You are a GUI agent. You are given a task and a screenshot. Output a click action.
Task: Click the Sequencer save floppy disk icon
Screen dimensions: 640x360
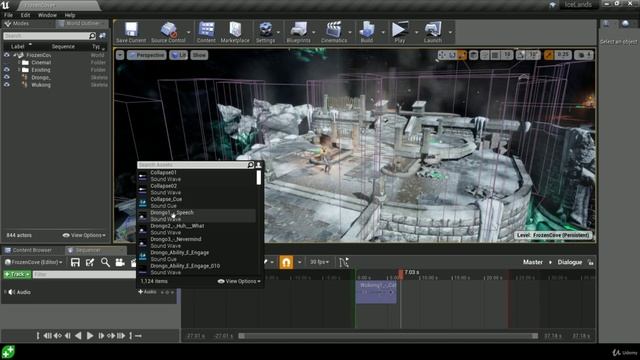coord(75,262)
